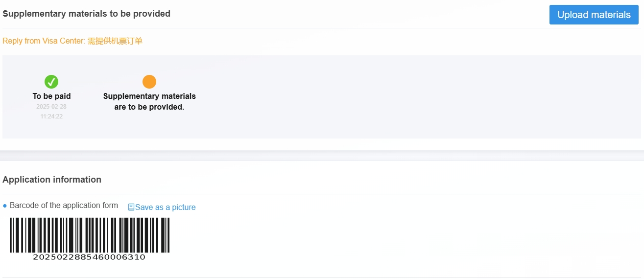Click the Application information heading
The height and width of the screenshot is (279, 644).
pos(52,180)
